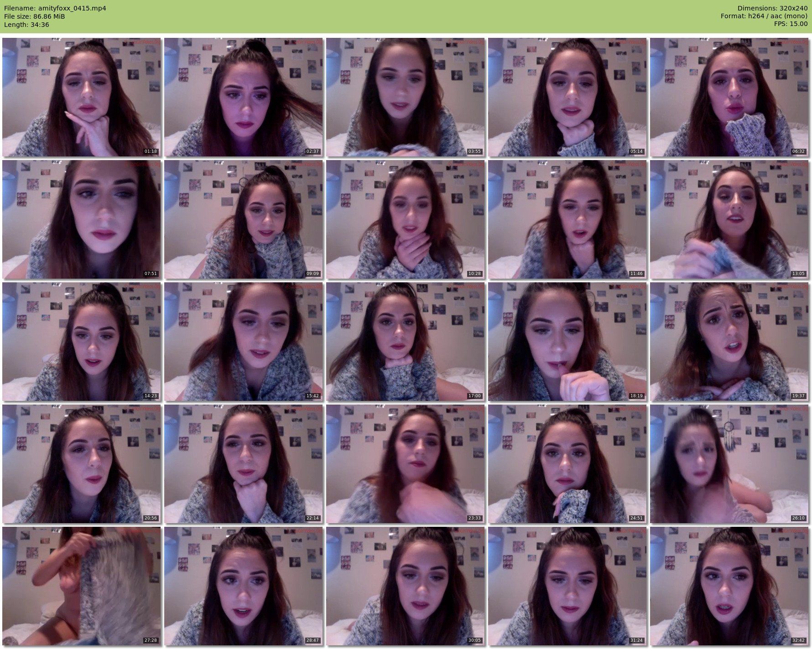Click the 10:28 frame
This screenshot has height=649, width=812.
click(x=405, y=219)
